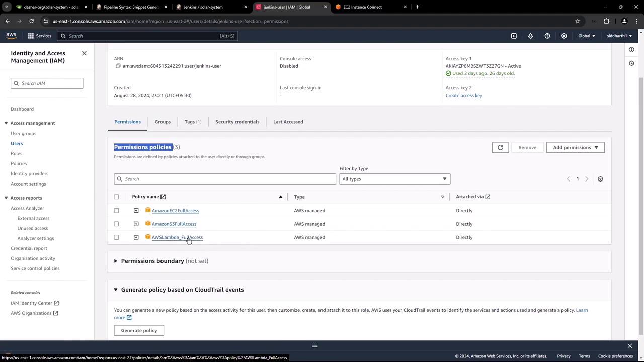This screenshot has width=644, height=362.
Task: Open the AWS help question mark icon
Action: [x=547, y=36]
